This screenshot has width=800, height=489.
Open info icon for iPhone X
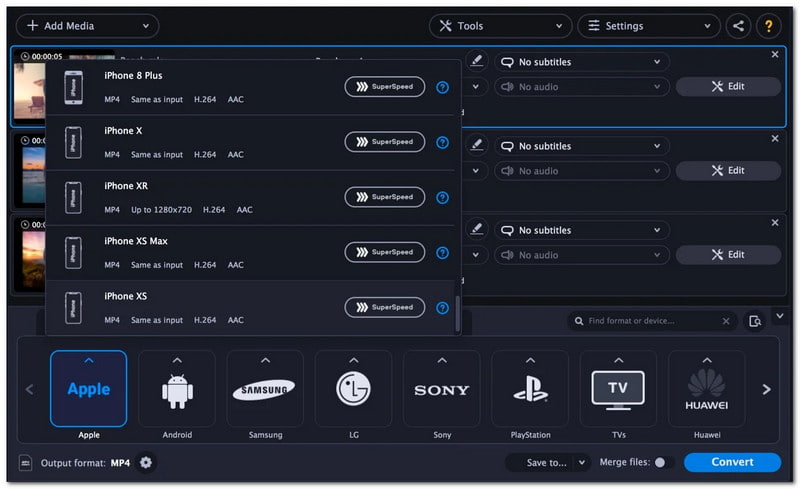[442, 142]
